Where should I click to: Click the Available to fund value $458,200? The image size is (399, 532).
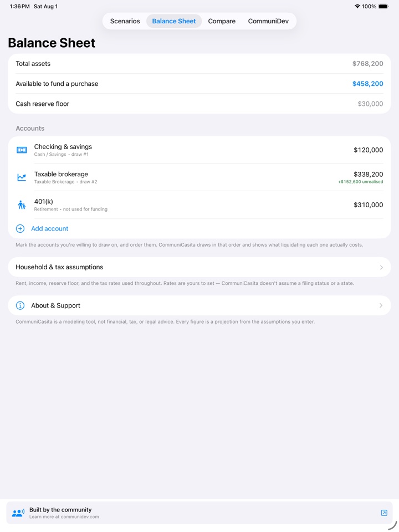click(368, 84)
